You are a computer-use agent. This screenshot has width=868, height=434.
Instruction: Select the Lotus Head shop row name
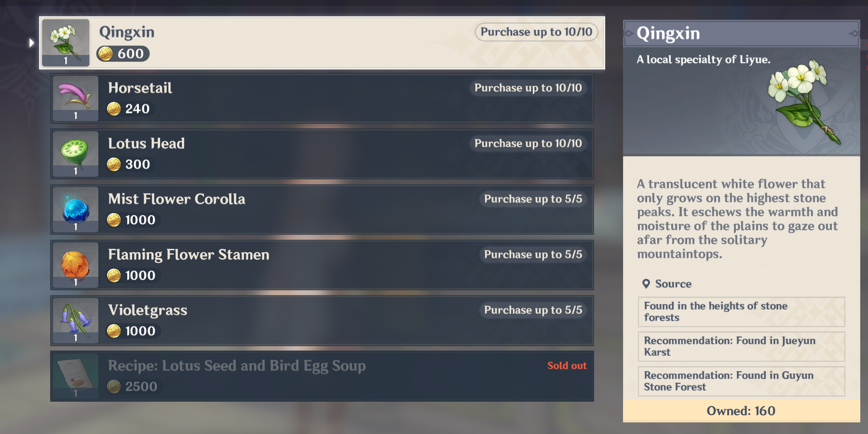[x=146, y=143]
